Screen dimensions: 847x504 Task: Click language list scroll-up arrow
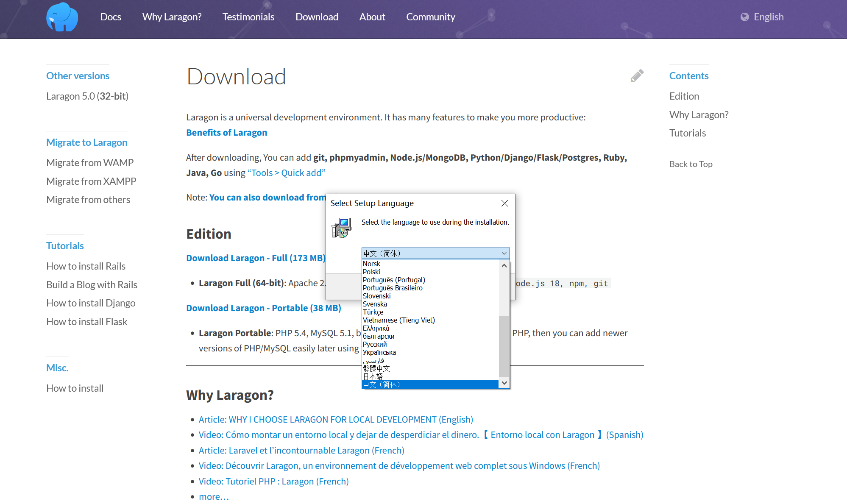504,266
